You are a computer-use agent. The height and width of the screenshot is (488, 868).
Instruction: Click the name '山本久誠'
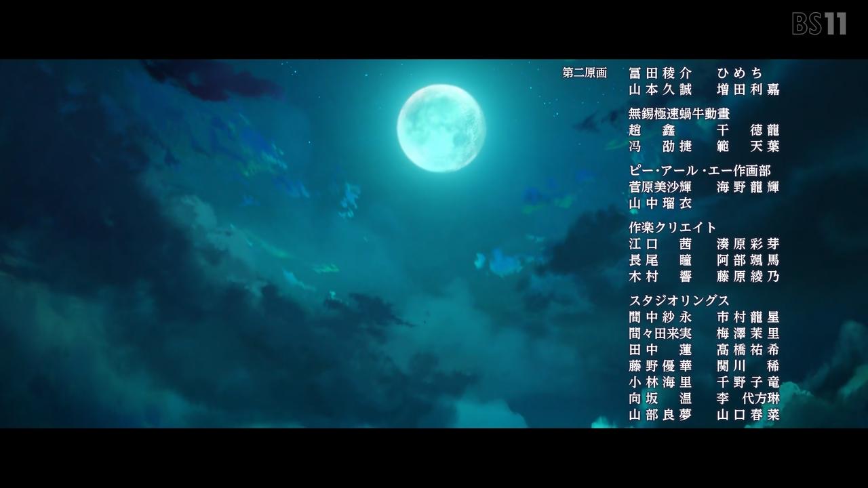660,89
